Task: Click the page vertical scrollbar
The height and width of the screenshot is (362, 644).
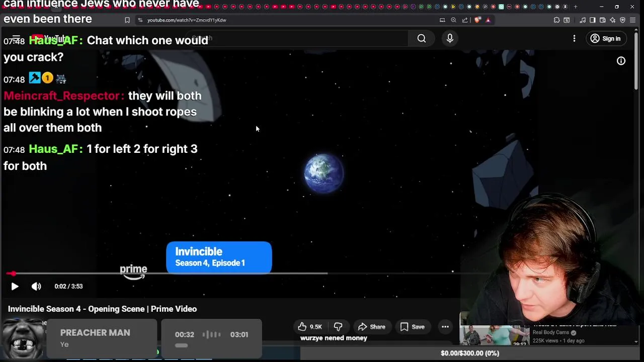Action: (636, 60)
